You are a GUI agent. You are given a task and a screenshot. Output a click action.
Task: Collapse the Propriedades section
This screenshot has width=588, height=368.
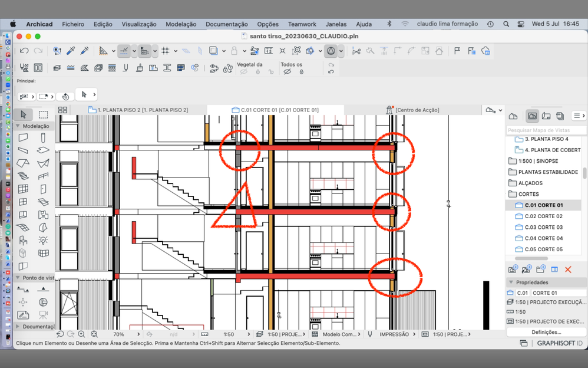coord(511,282)
